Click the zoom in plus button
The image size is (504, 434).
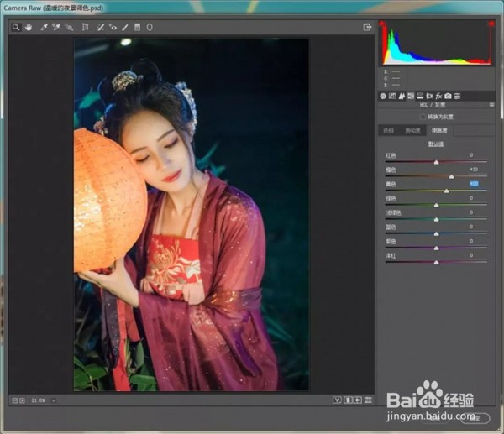click(22, 400)
